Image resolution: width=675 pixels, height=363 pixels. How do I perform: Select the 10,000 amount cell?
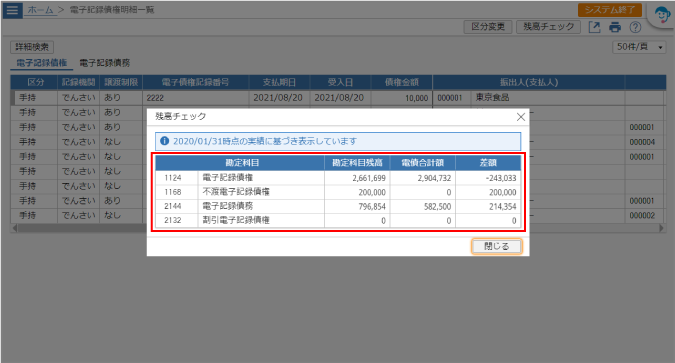click(402, 98)
